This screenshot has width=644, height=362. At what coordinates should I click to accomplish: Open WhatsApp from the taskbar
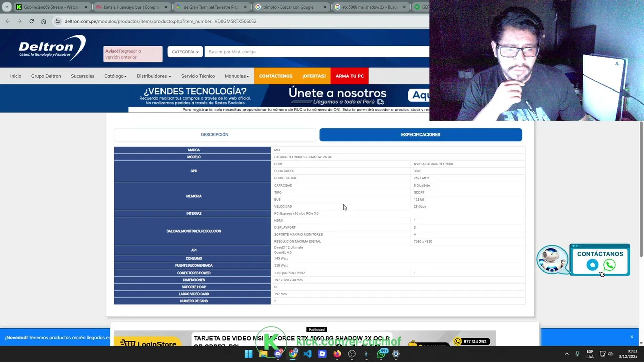(381, 354)
